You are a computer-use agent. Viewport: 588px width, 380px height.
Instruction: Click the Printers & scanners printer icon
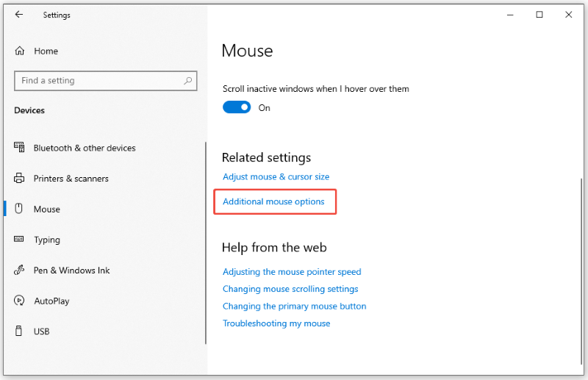pyautogui.click(x=19, y=178)
